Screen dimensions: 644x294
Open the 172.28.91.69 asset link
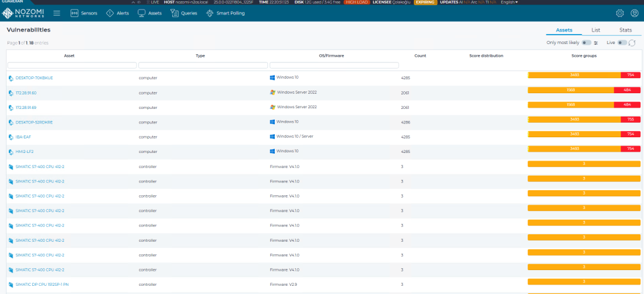tap(26, 108)
